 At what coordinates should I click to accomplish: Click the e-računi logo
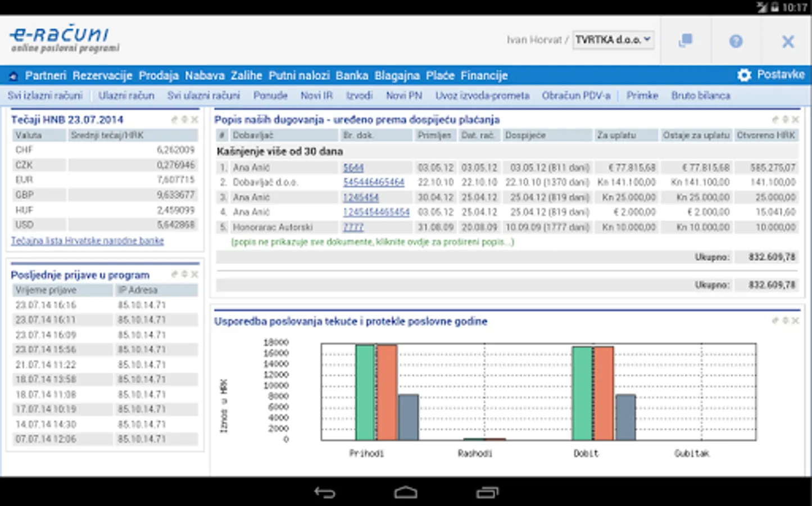click(65, 39)
